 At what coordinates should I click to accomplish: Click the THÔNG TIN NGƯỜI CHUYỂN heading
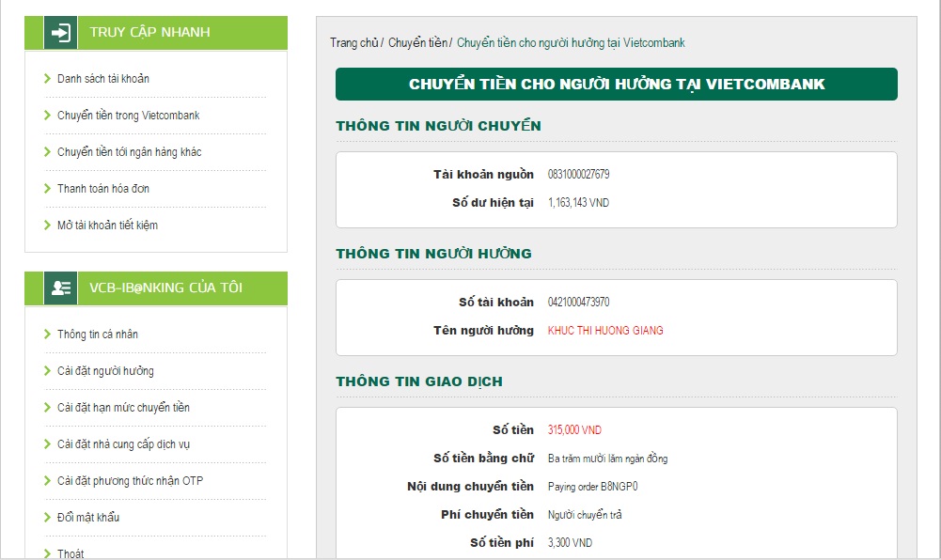(x=438, y=126)
